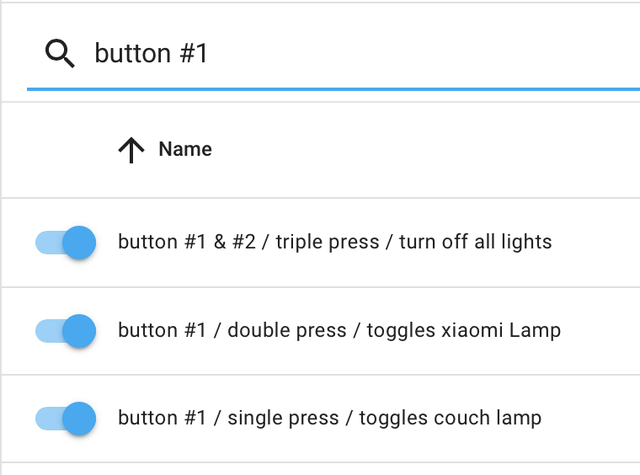Sort the list by Name column
Image resolution: width=640 pixels, height=475 pixels.
pos(185,150)
